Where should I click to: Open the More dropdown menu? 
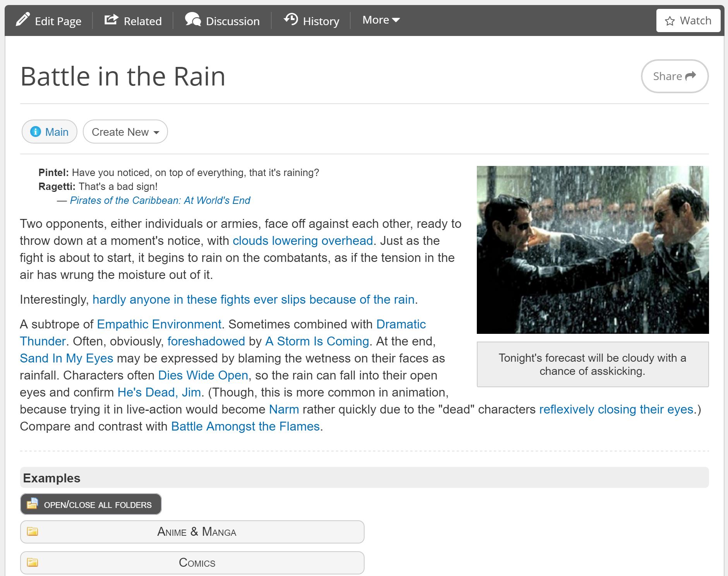(x=380, y=19)
